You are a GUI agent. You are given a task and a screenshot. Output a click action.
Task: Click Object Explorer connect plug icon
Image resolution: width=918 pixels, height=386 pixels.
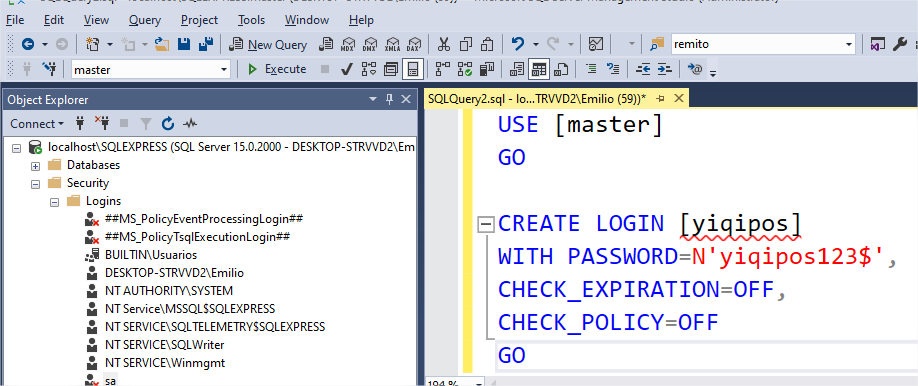(x=80, y=124)
